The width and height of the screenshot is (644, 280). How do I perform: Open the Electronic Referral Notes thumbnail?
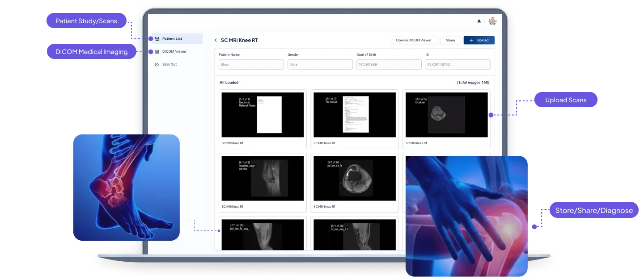[x=263, y=115]
